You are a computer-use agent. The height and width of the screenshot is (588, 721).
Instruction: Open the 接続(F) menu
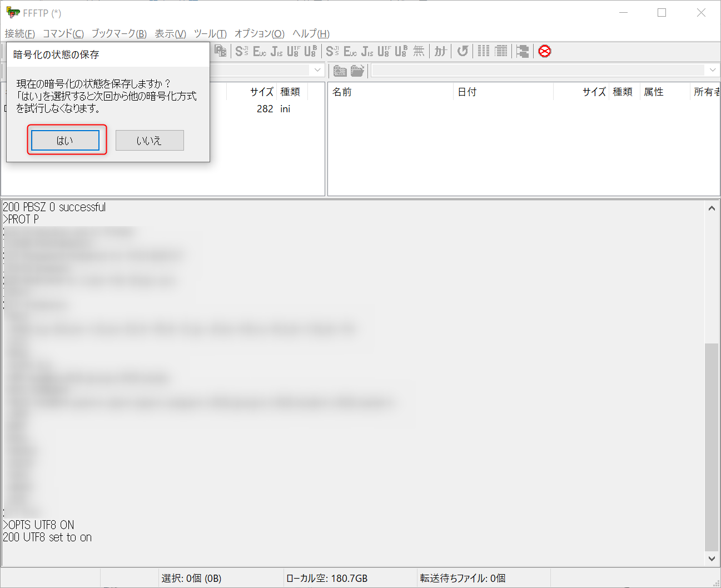coord(20,34)
